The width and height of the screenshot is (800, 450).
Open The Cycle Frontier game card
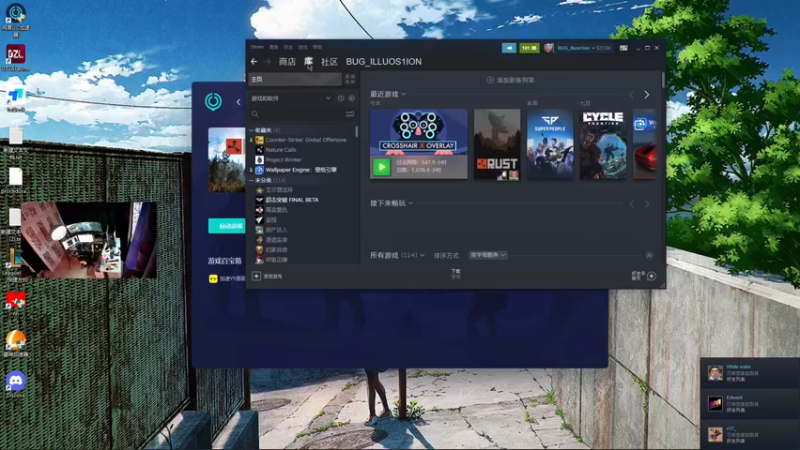(603, 144)
